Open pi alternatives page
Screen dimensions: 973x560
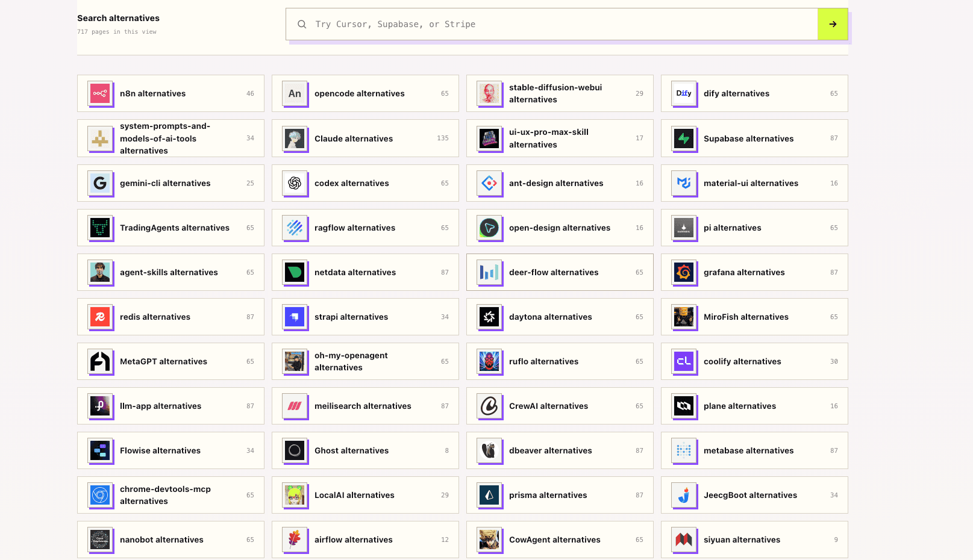[x=754, y=228]
